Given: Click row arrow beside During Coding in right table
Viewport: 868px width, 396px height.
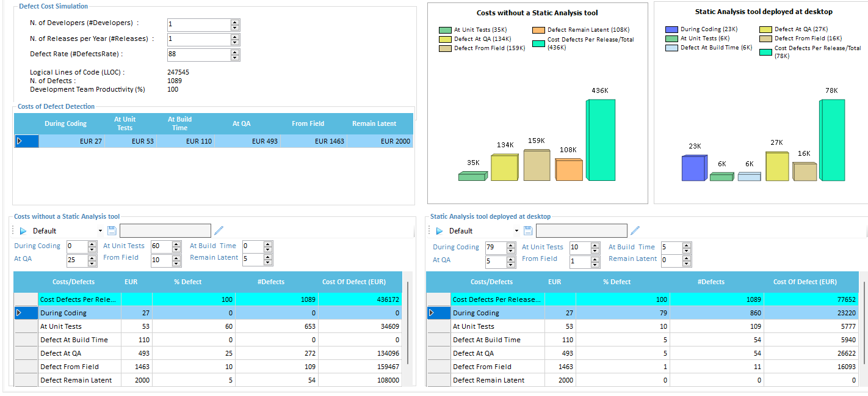Looking at the screenshot, I should click(x=432, y=313).
